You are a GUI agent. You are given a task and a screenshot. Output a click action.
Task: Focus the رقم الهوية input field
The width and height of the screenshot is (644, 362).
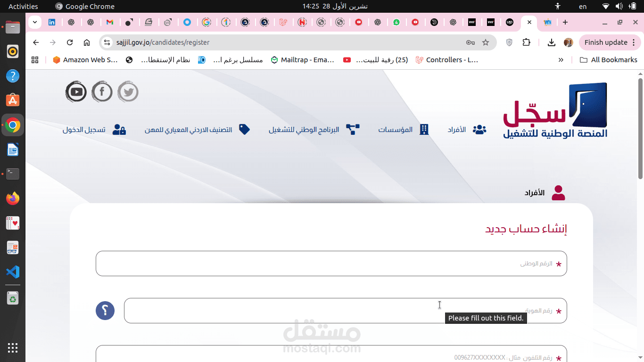(x=346, y=311)
